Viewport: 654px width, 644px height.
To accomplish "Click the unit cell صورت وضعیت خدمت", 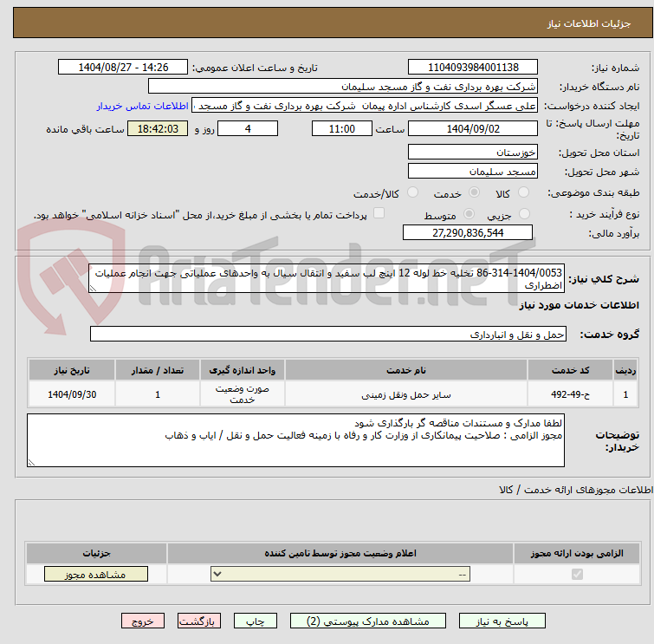I will click(243, 394).
